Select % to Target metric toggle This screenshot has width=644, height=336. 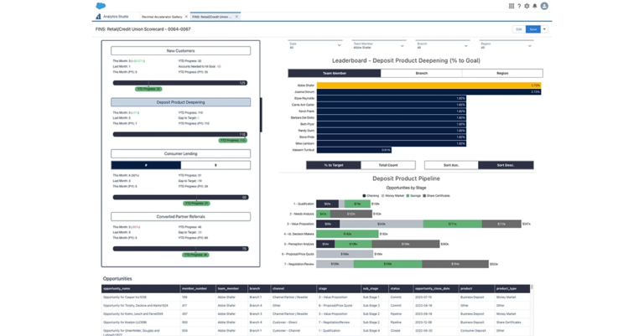334,165
